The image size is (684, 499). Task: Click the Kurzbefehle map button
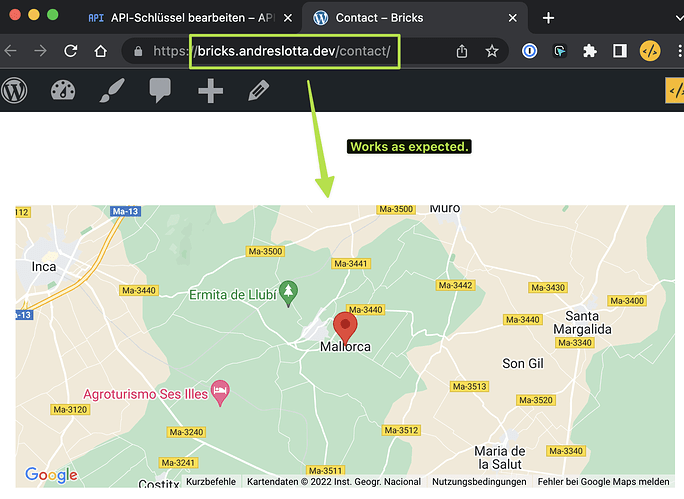pyautogui.click(x=211, y=482)
